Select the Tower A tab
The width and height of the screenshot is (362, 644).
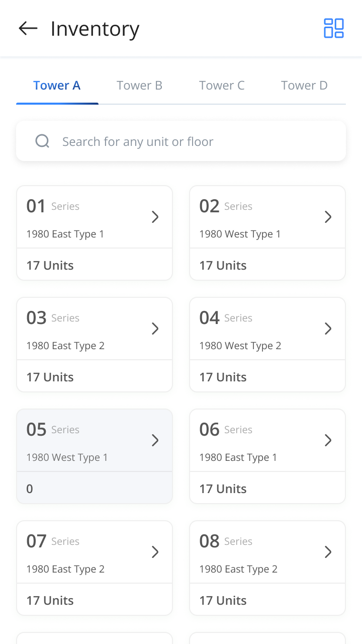[x=57, y=86]
